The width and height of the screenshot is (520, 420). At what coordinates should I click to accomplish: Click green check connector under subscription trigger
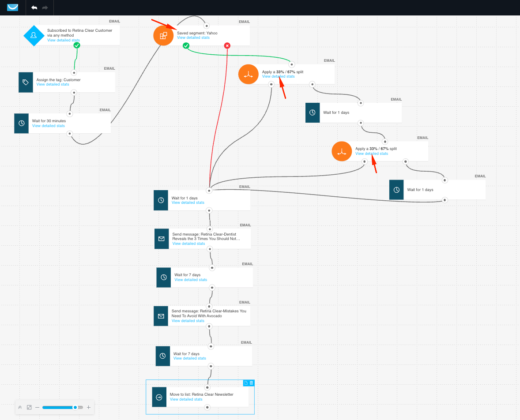[77, 45]
